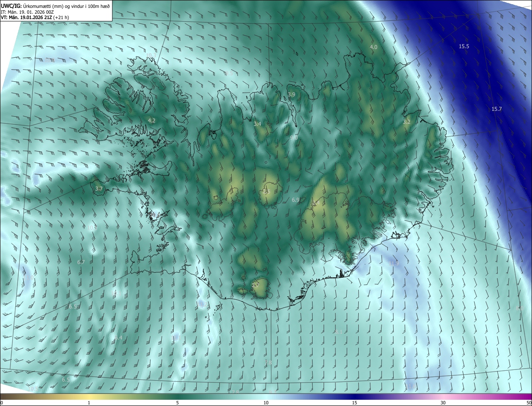Viewport: 532px width, 406px height.
Task: Click the 5 tick on the colour scale
Action: (177, 403)
